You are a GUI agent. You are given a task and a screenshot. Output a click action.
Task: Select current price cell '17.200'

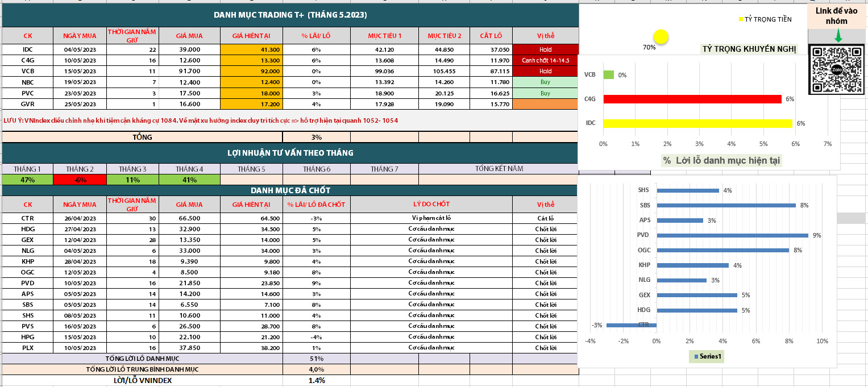pyautogui.click(x=251, y=104)
